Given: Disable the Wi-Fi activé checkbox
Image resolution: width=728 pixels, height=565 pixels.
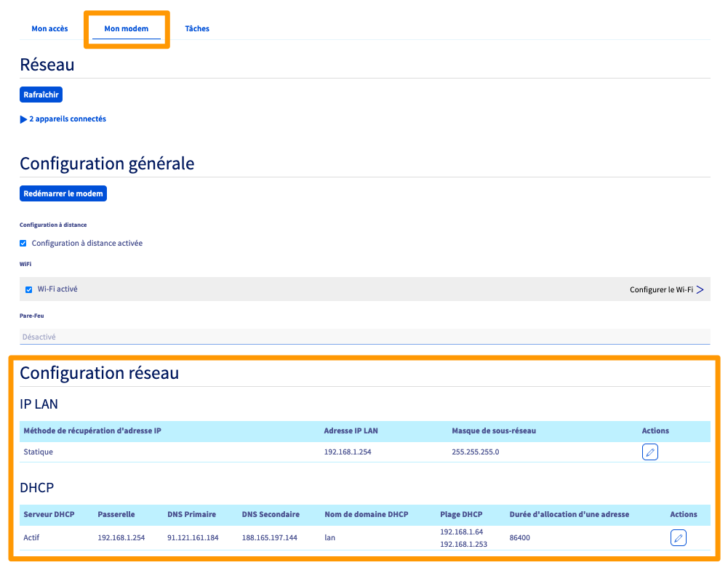Looking at the screenshot, I should click(29, 289).
